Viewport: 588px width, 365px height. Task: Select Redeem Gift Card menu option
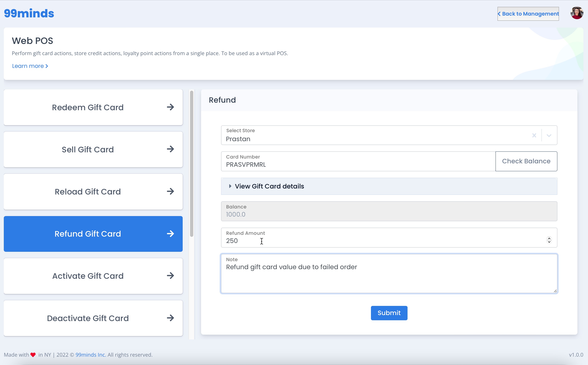93,107
